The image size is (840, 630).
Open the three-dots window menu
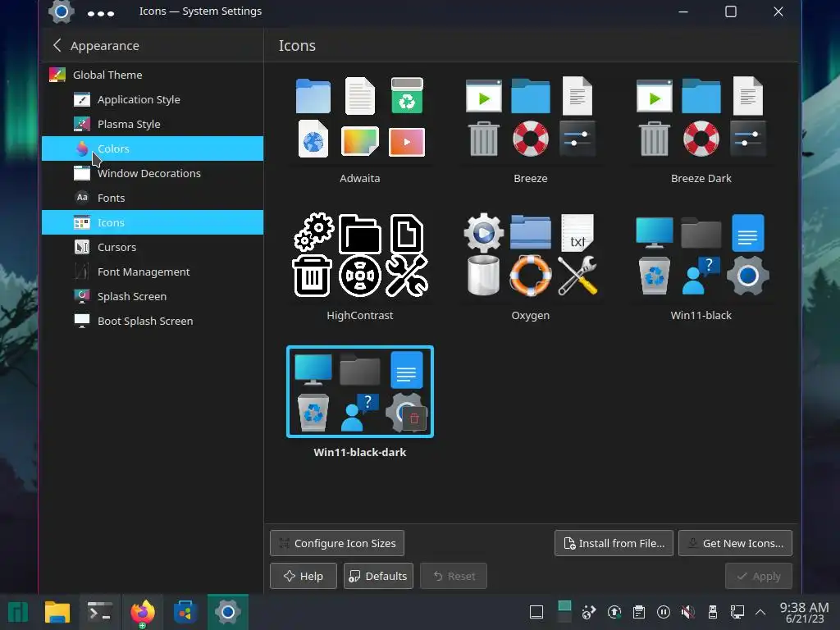click(101, 13)
